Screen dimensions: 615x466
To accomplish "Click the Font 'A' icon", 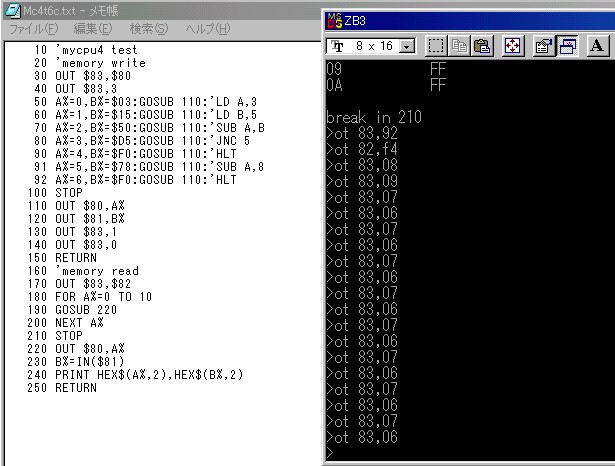I will pyautogui.click(x=597, y=46).
